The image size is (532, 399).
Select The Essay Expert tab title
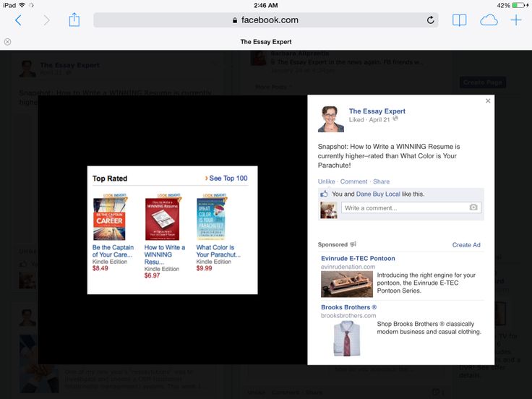coord(266,42)
